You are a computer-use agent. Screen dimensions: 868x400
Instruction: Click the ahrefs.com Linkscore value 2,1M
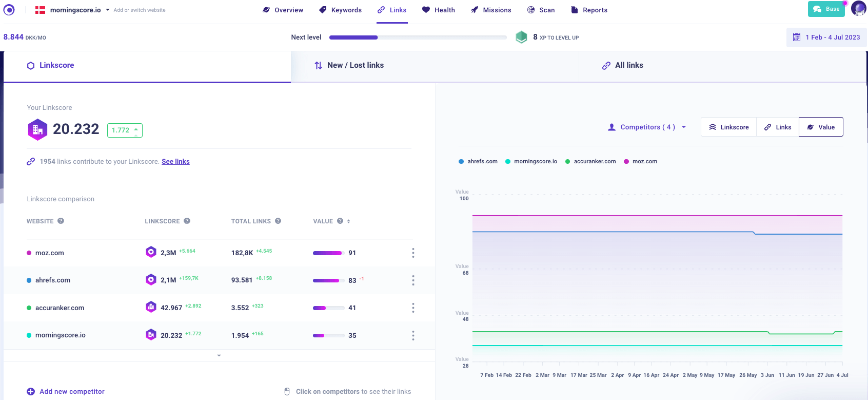click(168, 280)
